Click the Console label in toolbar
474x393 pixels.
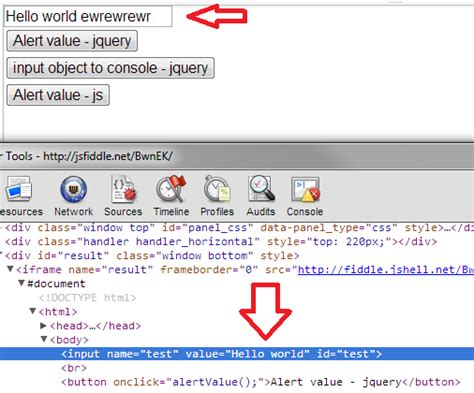[305, 212]
